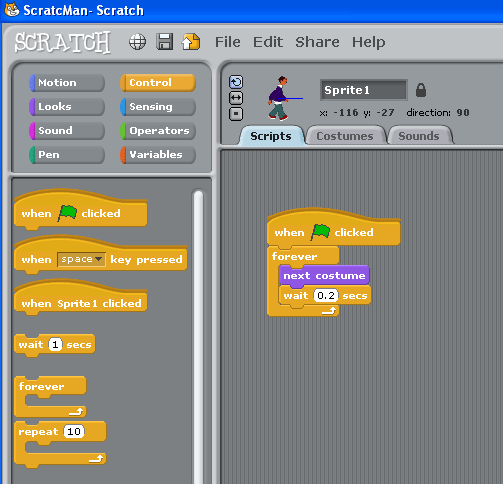Open the Help menu
This screenshot has width=503, height=484.
369,42
